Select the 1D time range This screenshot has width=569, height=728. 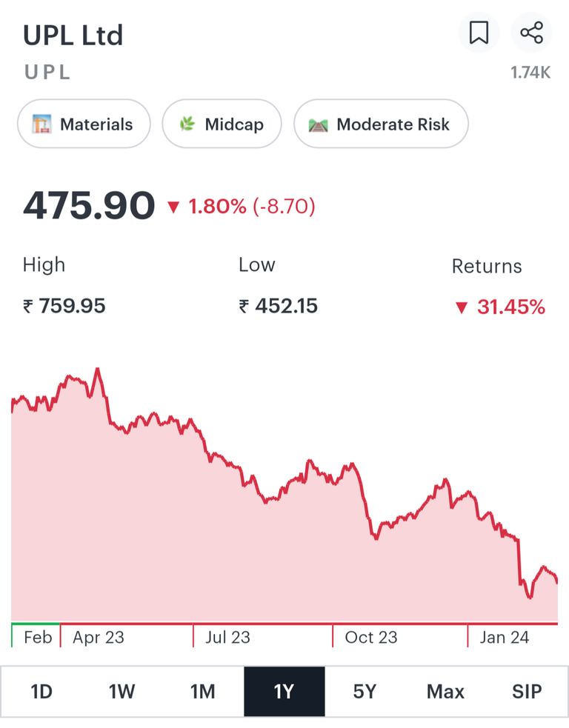click(x=41, y=692)
